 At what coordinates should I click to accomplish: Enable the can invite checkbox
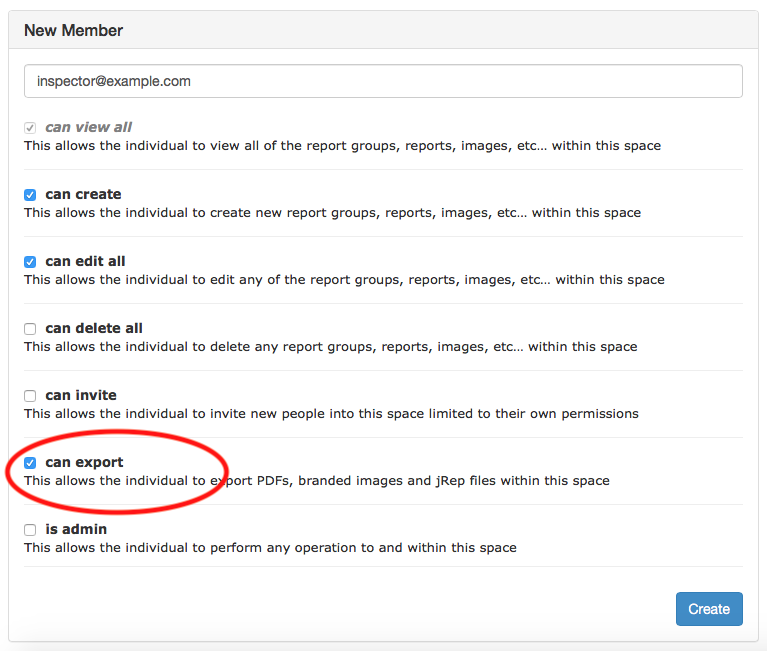click(x=30, y=396)
